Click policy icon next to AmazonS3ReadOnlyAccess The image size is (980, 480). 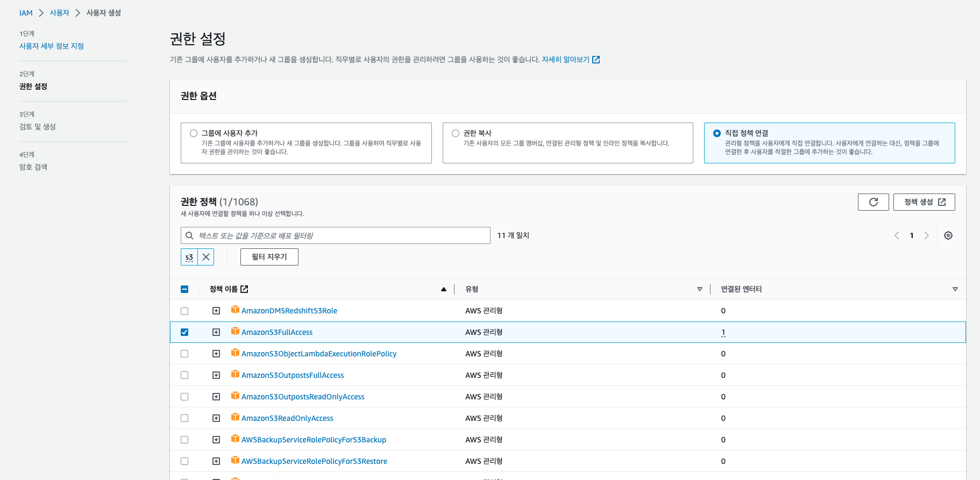235,417
